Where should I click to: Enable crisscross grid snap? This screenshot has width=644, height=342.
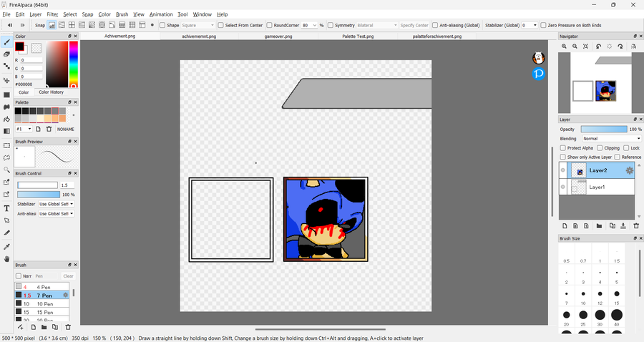[72, 25]
